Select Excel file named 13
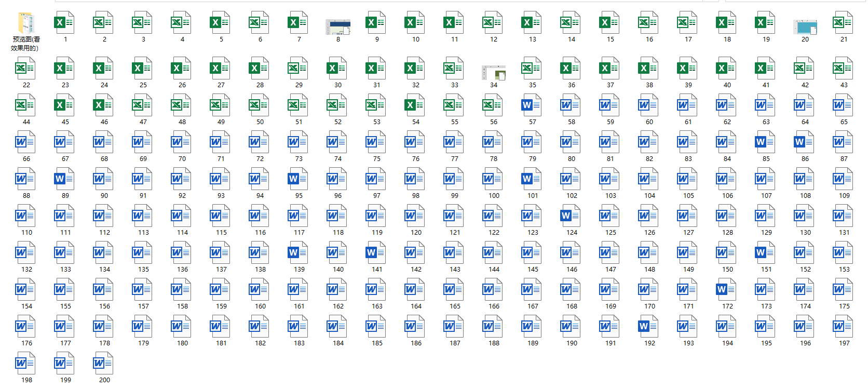The image size is (868, 389). click(532, 23)
